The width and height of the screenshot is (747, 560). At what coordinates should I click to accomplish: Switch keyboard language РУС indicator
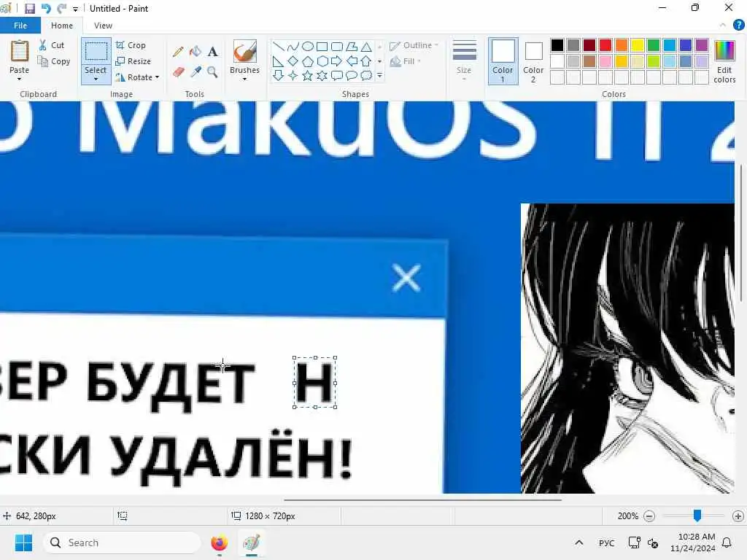[606, 542]
